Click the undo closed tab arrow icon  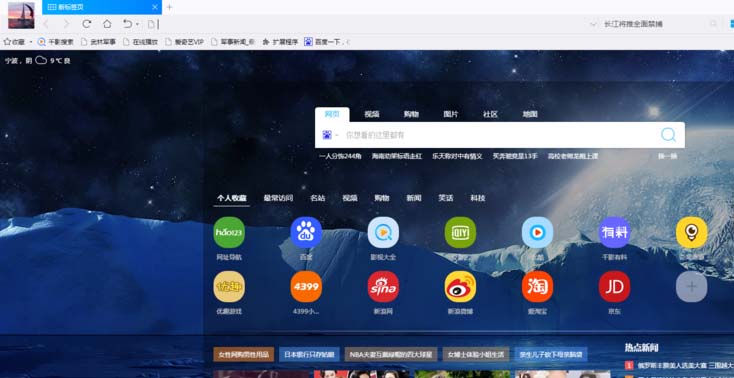(x=127, y=24)
